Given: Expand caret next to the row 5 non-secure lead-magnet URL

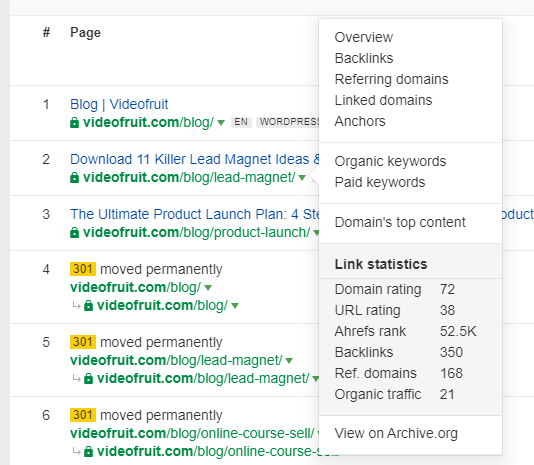Looking at the screenshot, I should (289, 360).
